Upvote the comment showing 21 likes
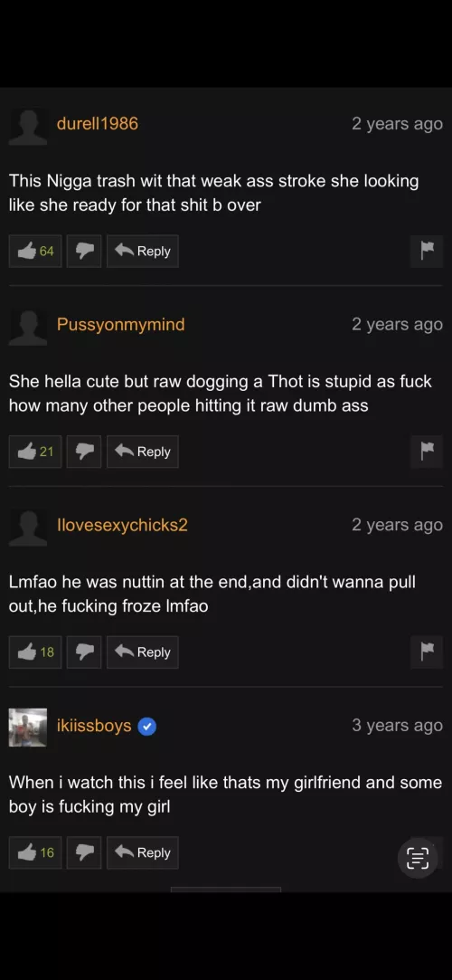Viewport: 452px width, 980px height. click(35, 452)
